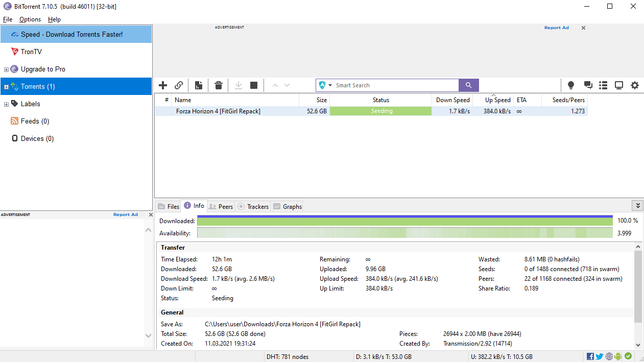Click the Start download arrow icon
Image resolution: width=644 pixels, height=362 pixels.
pos(238,85)
